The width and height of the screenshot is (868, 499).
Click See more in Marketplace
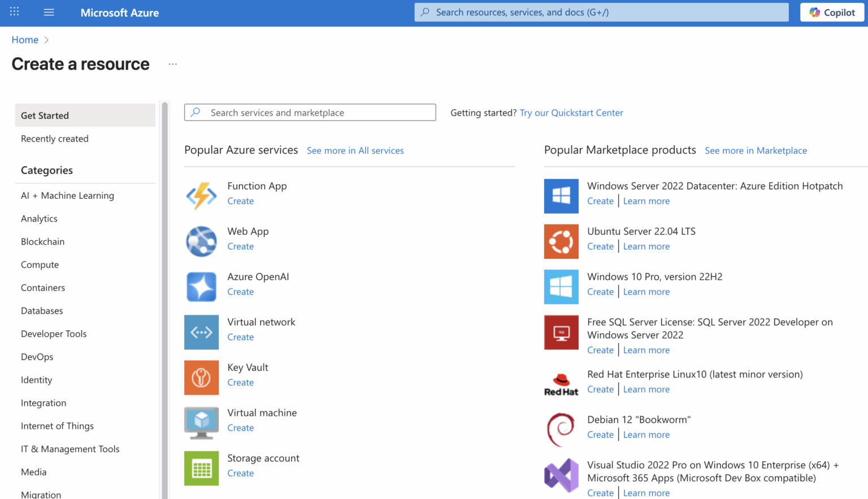pos(756,150)
